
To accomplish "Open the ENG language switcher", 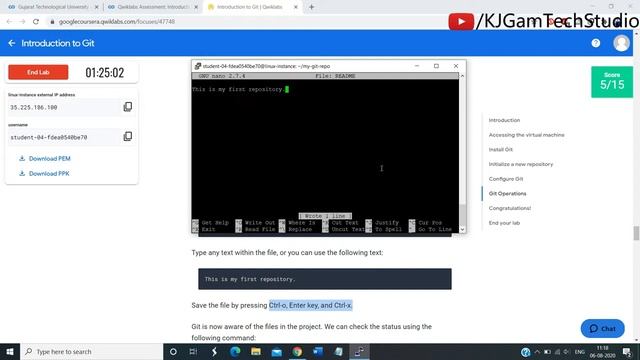I will coord(580,351).
